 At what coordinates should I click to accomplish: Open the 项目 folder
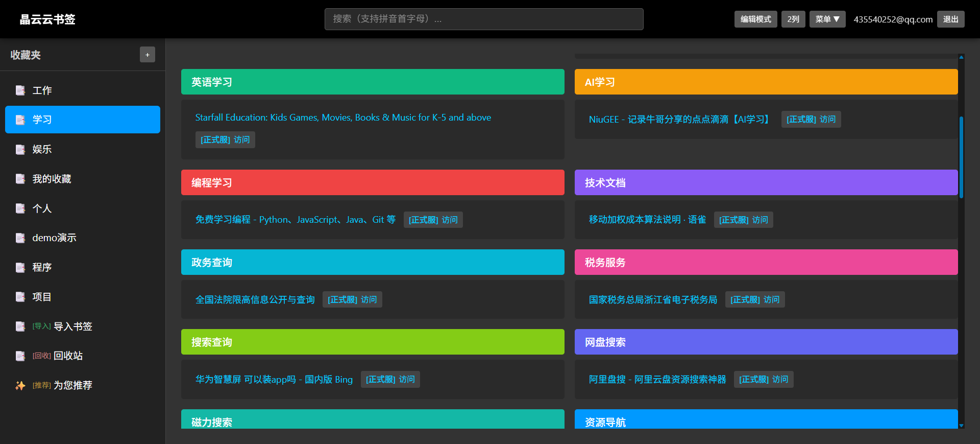click(83, 297)
